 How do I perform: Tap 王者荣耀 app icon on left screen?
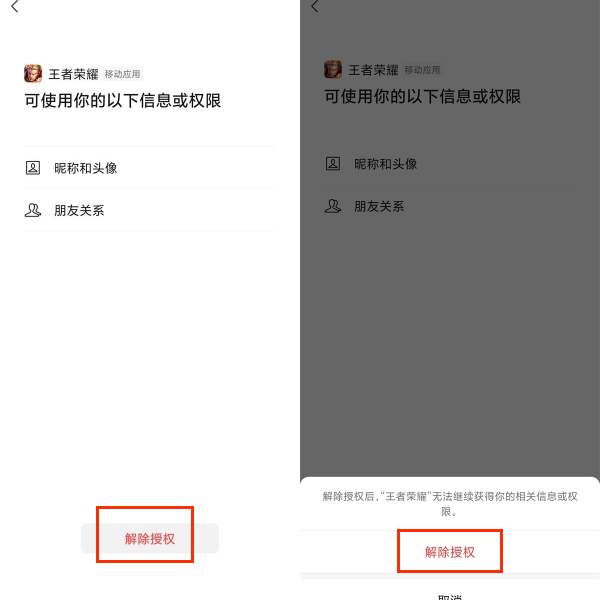33,73
